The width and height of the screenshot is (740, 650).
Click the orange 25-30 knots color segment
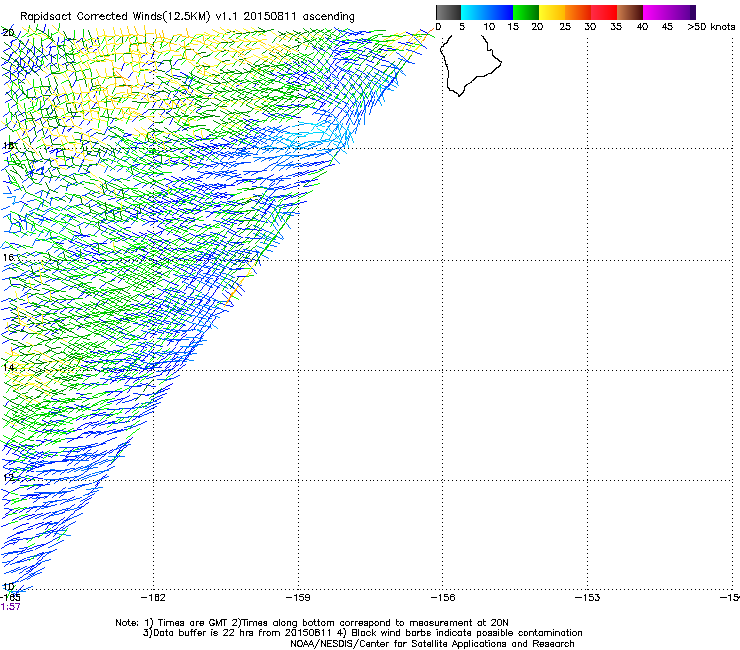point(578,12)
